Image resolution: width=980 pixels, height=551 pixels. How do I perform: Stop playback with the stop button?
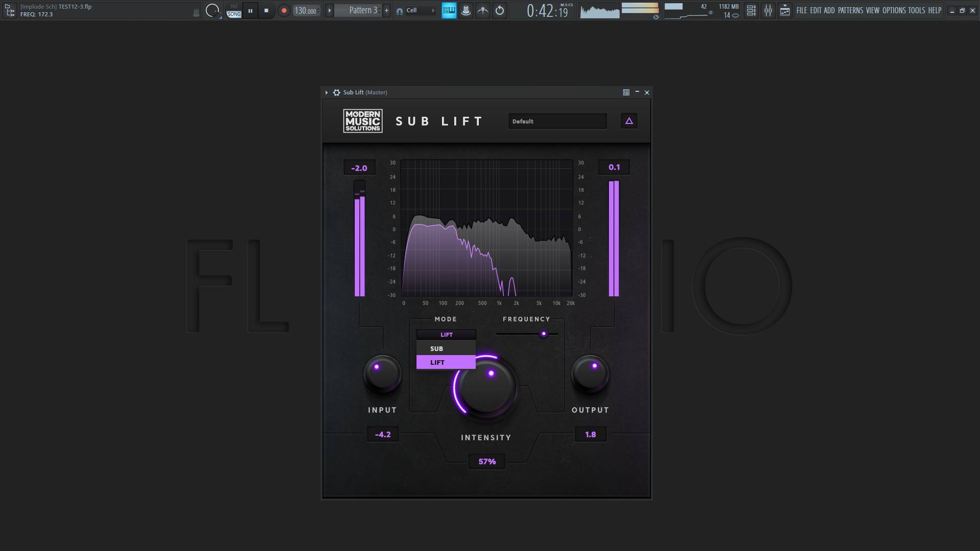[x=266, y=10]
